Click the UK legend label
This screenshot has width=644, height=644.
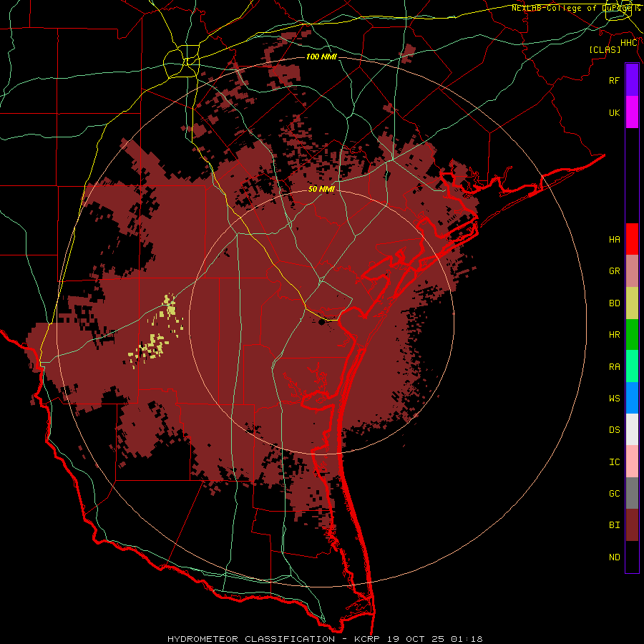[x=614, y=112]
